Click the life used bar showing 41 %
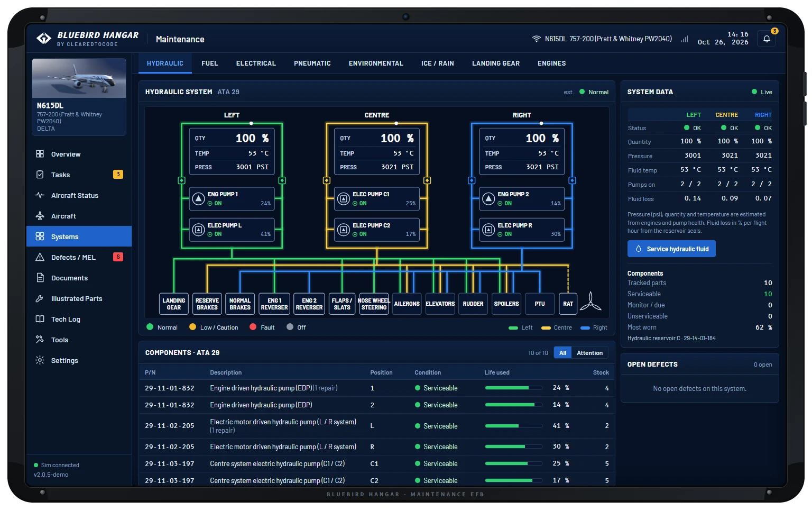This screenshot has width=812, height=510. (x=514, y=426)
